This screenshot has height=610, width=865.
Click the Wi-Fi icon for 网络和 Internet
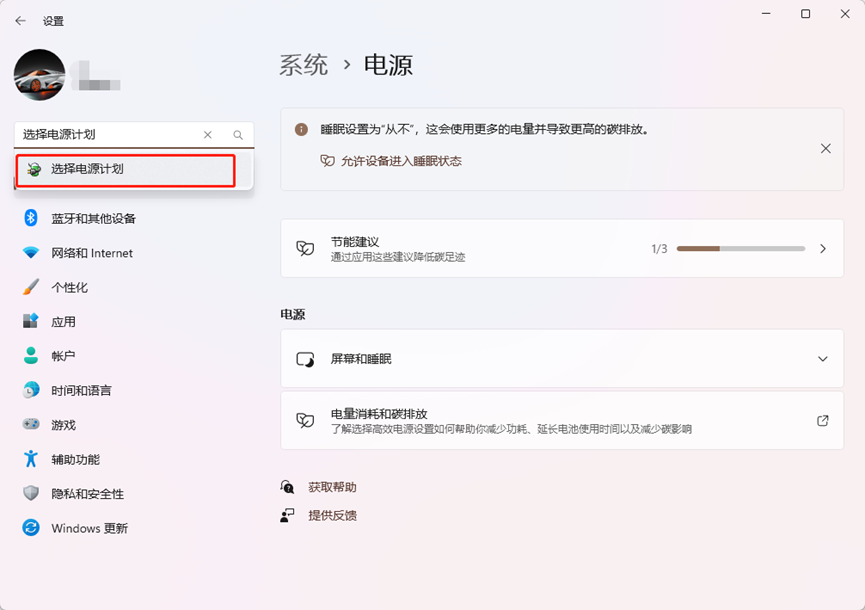pyautogui.click(x=31, y=253)
